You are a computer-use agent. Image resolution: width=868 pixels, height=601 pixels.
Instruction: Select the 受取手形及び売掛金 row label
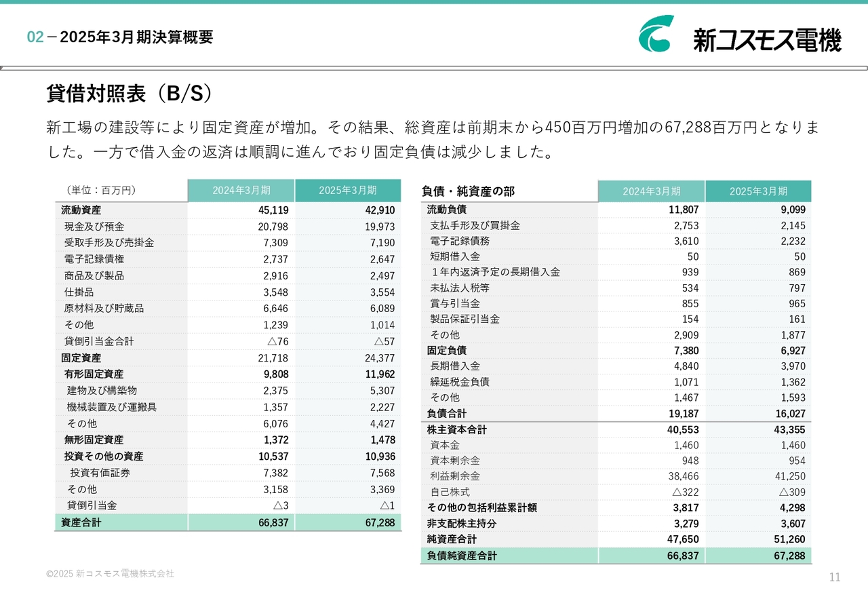[x=109, y=243]
